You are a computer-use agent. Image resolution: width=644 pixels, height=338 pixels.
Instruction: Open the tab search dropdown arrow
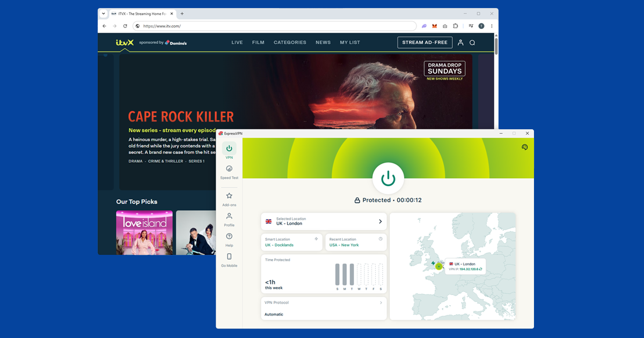[x=103, y=13]
